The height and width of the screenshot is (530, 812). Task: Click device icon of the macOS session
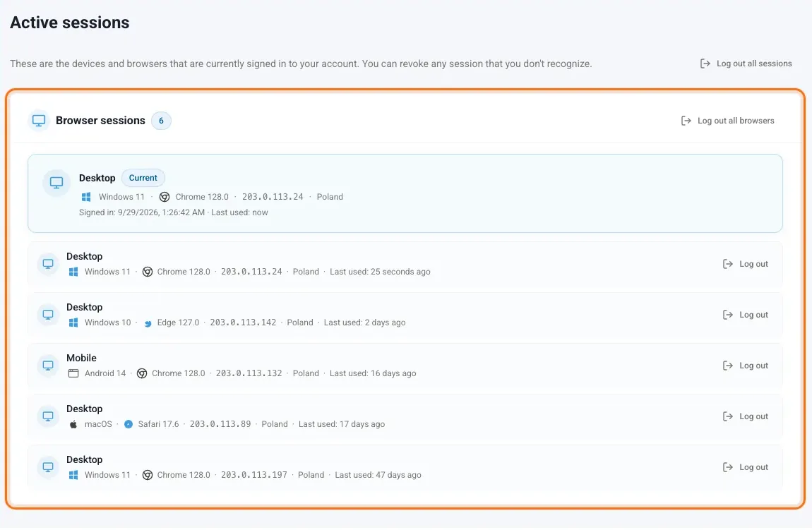click(x=48, y=416)
